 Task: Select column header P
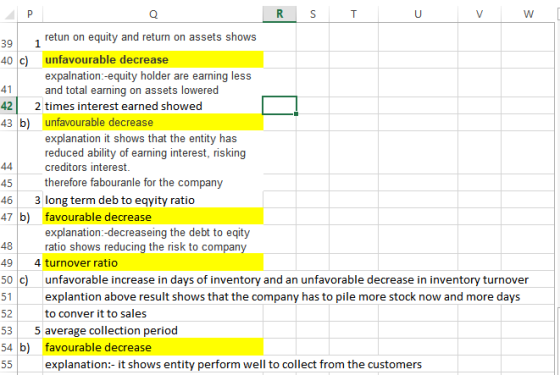[x=30, y=14]
